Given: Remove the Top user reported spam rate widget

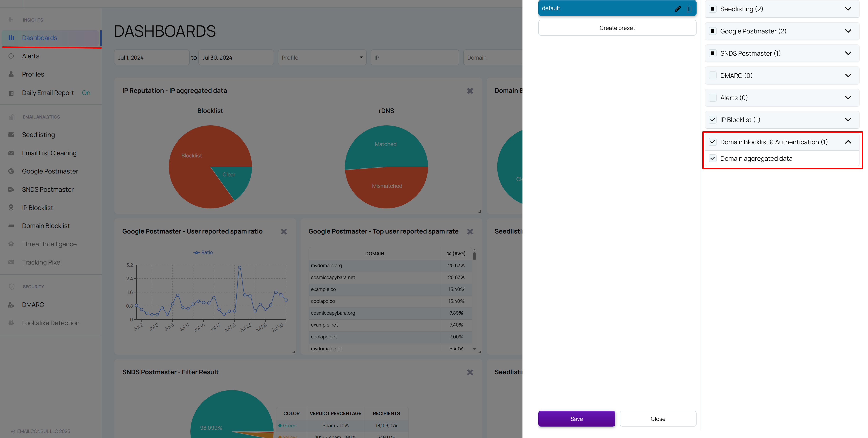Looking at the screenshot, I should tap(470, 232).
